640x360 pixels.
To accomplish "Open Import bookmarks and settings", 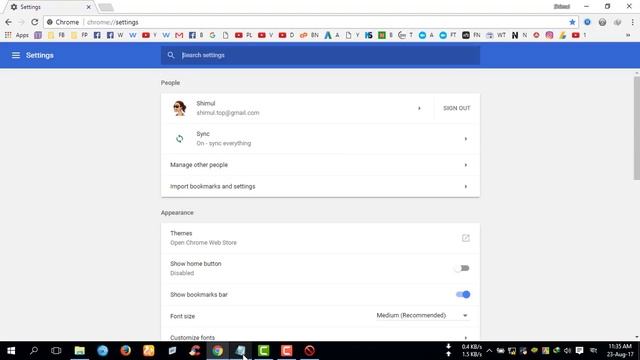I will tap(320, 187).
